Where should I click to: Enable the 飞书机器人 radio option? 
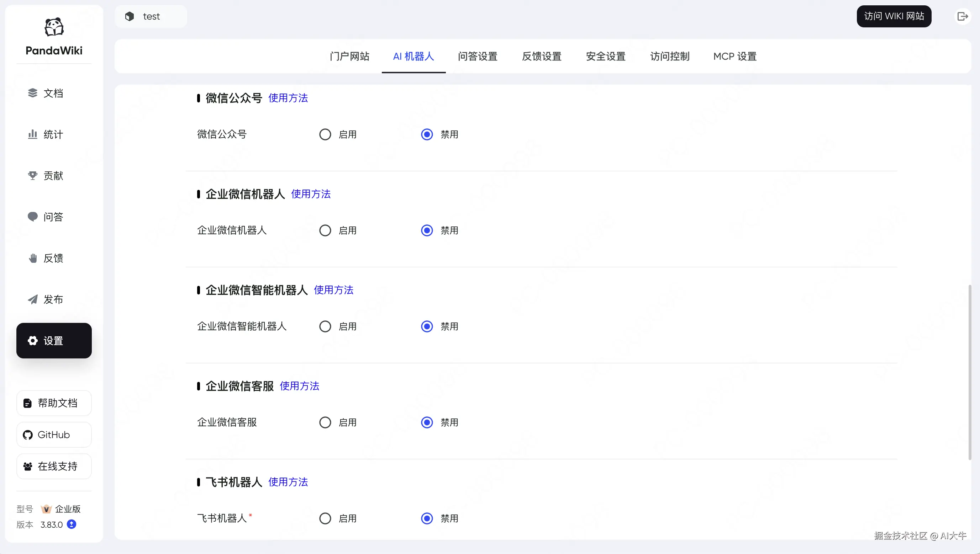coord(325,518)
